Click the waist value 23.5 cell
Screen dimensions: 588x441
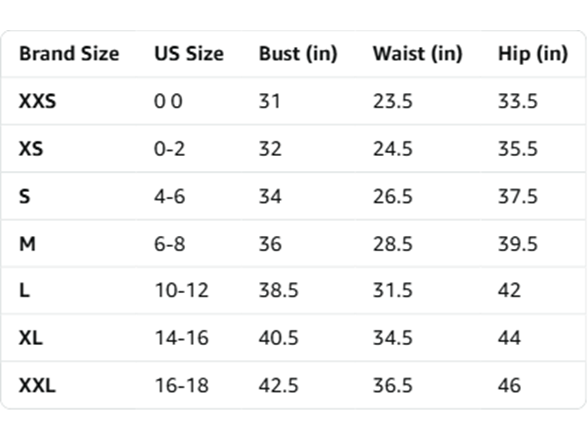click(x=393, y=101)
